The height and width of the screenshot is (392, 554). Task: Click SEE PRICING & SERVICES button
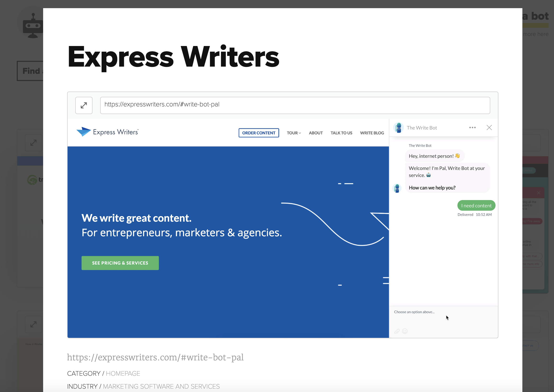click(x=120, y=263)
